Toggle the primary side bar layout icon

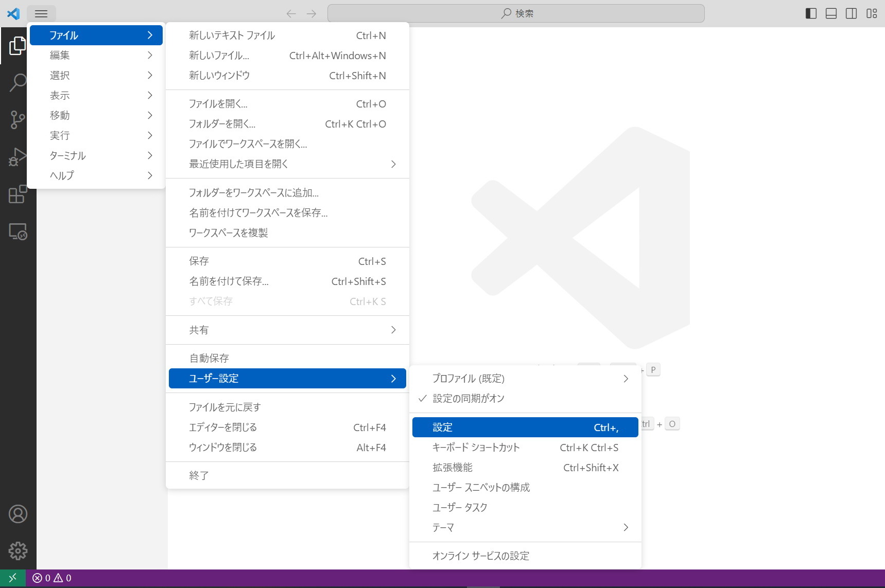811,13
